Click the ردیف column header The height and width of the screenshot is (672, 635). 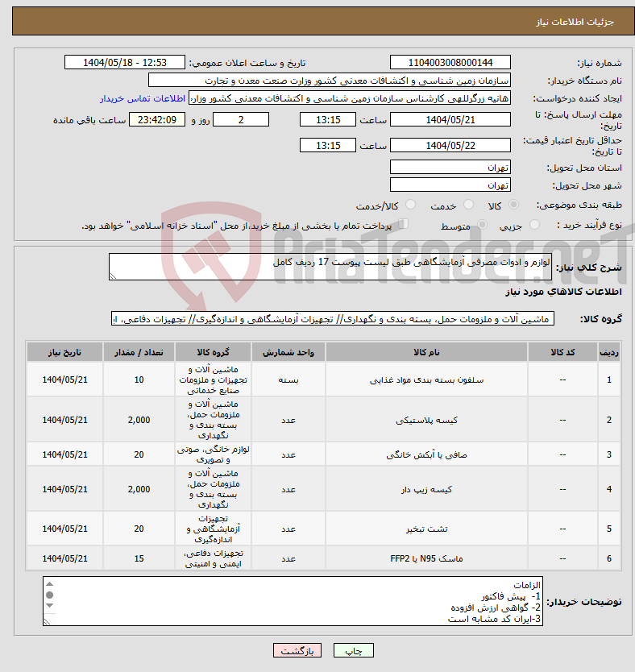[609, 352]
